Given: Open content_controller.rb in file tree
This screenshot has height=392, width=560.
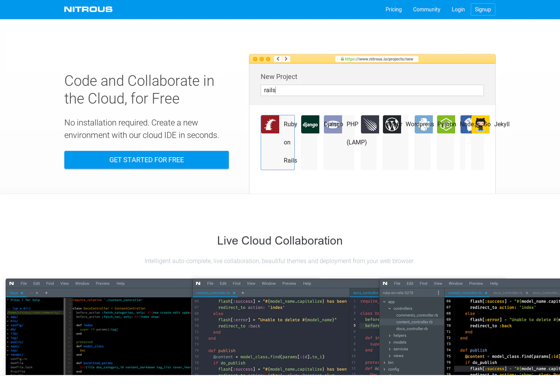Looking at the screenshot, I should 414,322.
